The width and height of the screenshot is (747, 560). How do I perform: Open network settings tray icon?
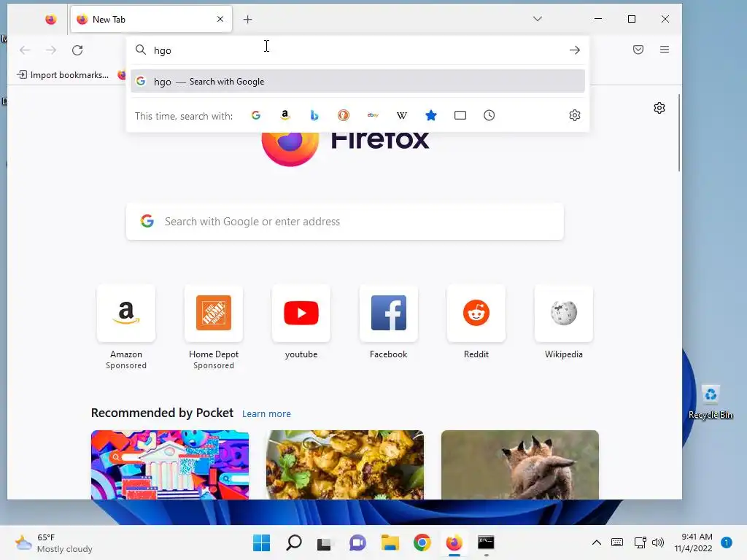(640, 542)
